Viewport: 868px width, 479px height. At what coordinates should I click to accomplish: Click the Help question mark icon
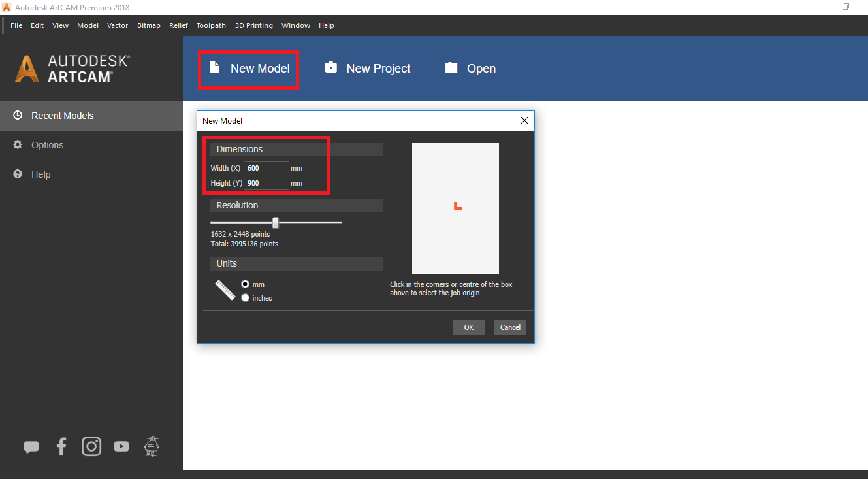[18, 174]
